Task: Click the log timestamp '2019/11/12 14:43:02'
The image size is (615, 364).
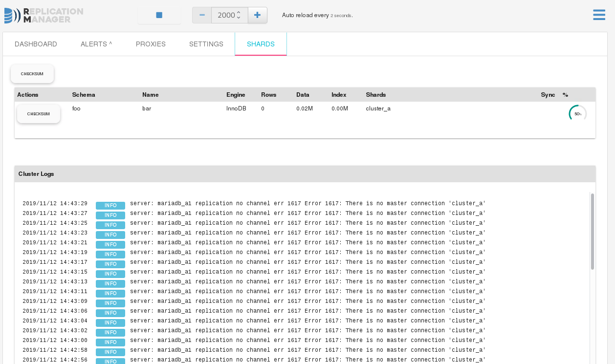Action: tap(55, 331)
